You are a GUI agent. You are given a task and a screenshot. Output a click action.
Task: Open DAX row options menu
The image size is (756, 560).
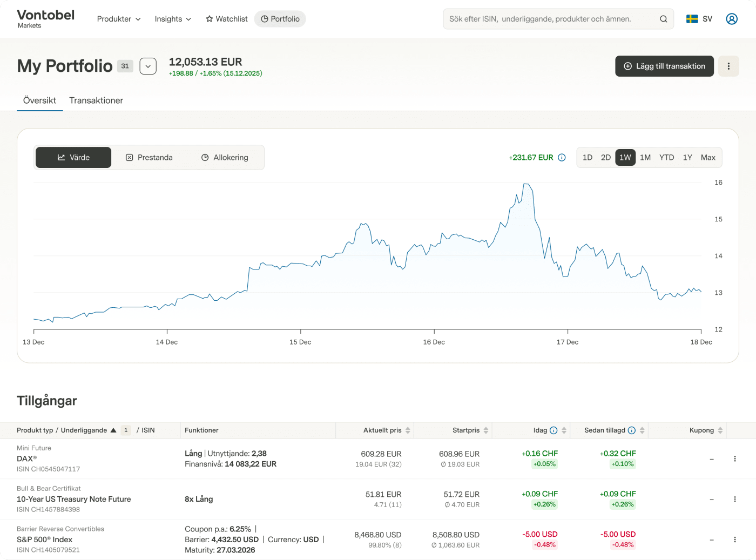click(735, 458)
